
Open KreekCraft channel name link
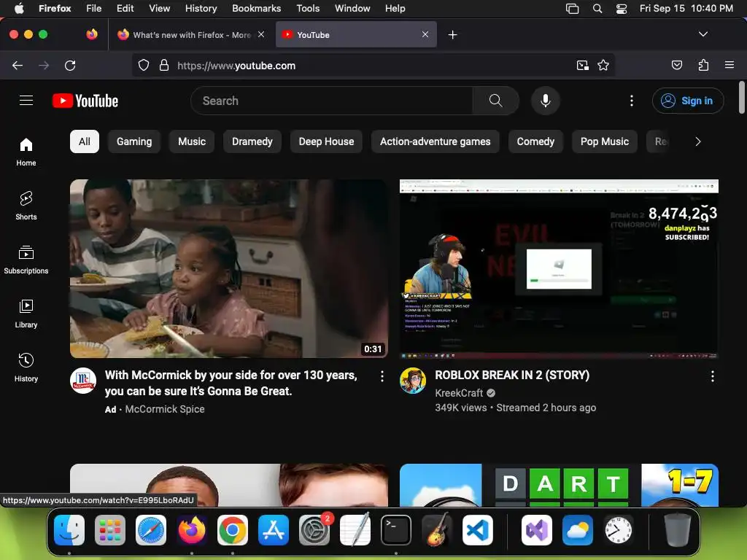[459, 393]
